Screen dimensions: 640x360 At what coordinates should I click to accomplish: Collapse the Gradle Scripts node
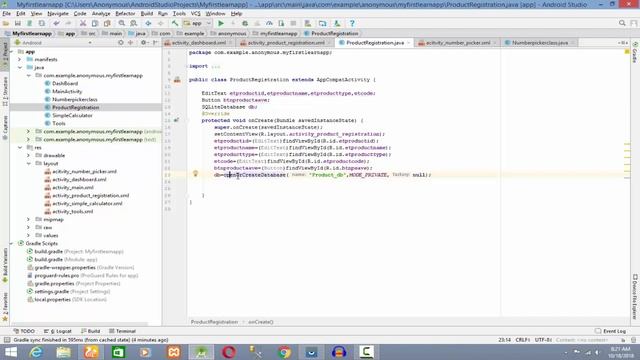point(11,243)
